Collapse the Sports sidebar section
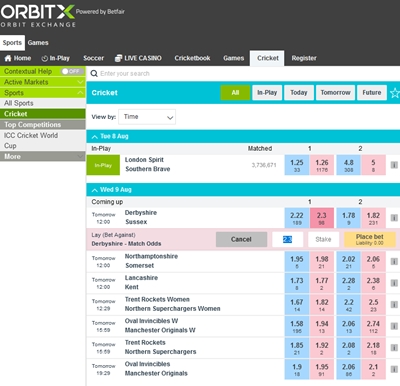The image size is (400, 386). tap(43, 93)
